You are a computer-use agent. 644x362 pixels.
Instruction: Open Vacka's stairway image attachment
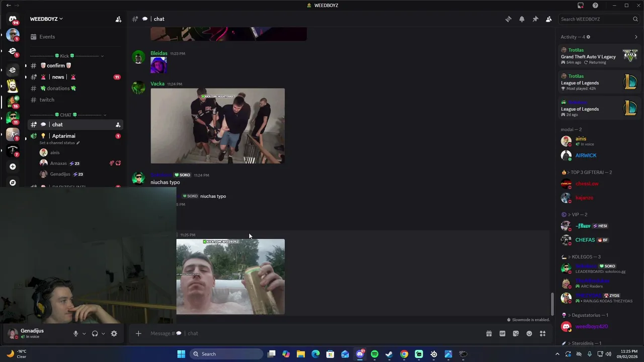(x=217, y=126)
